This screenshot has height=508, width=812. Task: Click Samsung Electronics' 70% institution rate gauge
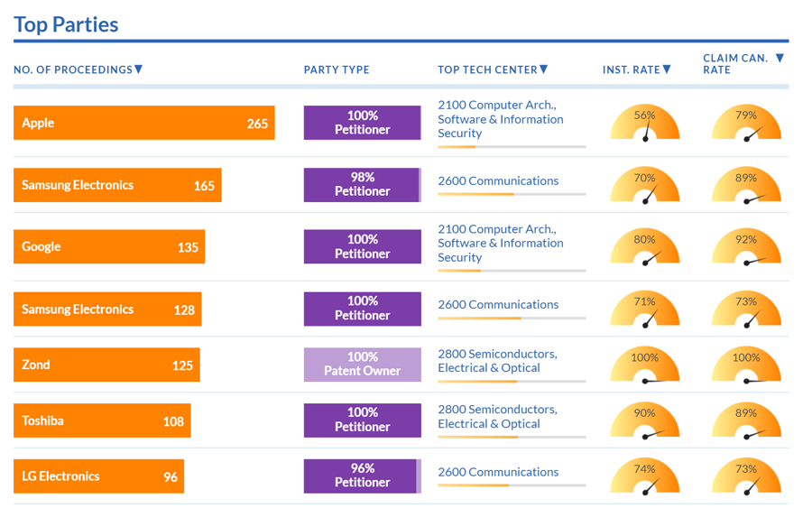click(x=644, y=186)
